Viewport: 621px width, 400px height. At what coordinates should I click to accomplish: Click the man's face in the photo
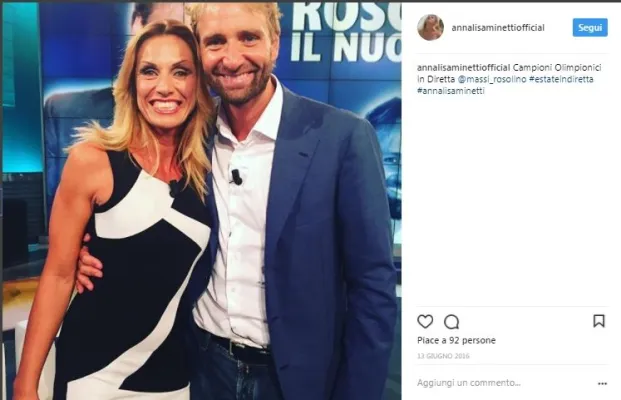pyautogui.click(x=238, y=55)
